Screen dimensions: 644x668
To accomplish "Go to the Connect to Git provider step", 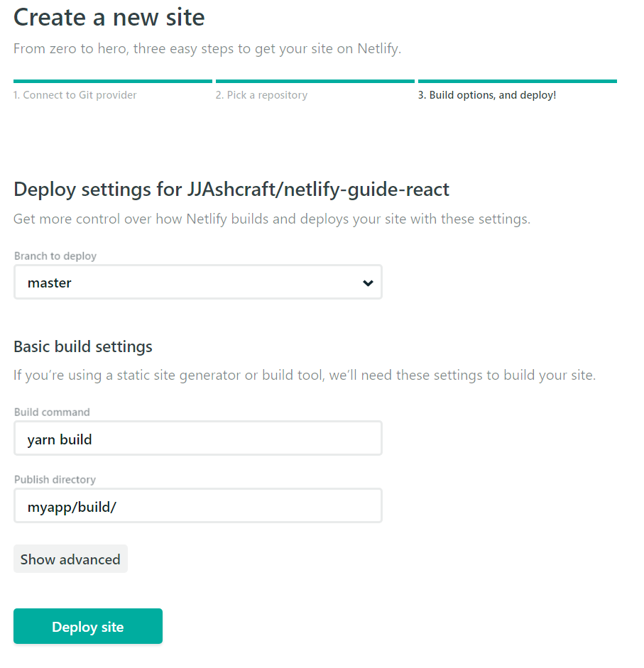I will [75, 95].
